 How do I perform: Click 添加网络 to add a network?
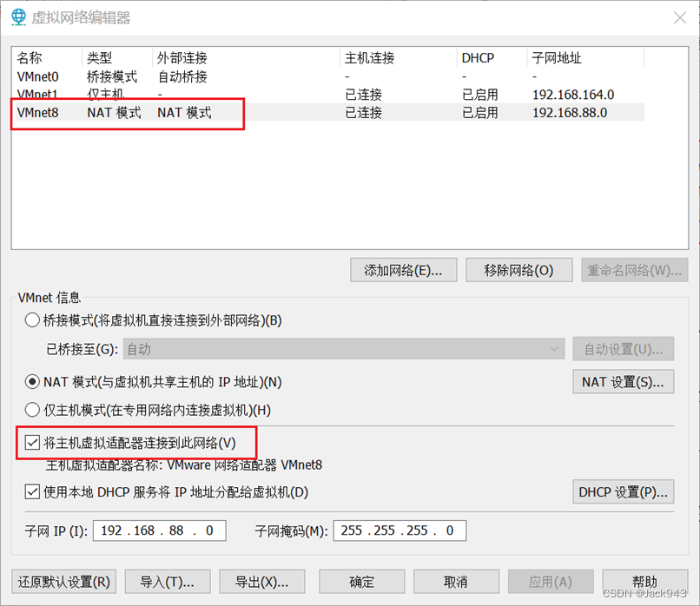pyautogui.click(x=403, y=269)
